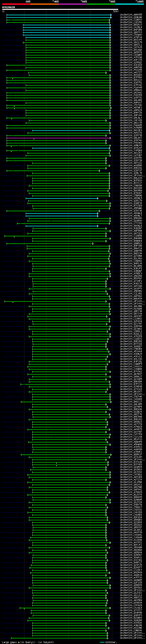Select label UniRef100_A7P2U8

point(131,58)
